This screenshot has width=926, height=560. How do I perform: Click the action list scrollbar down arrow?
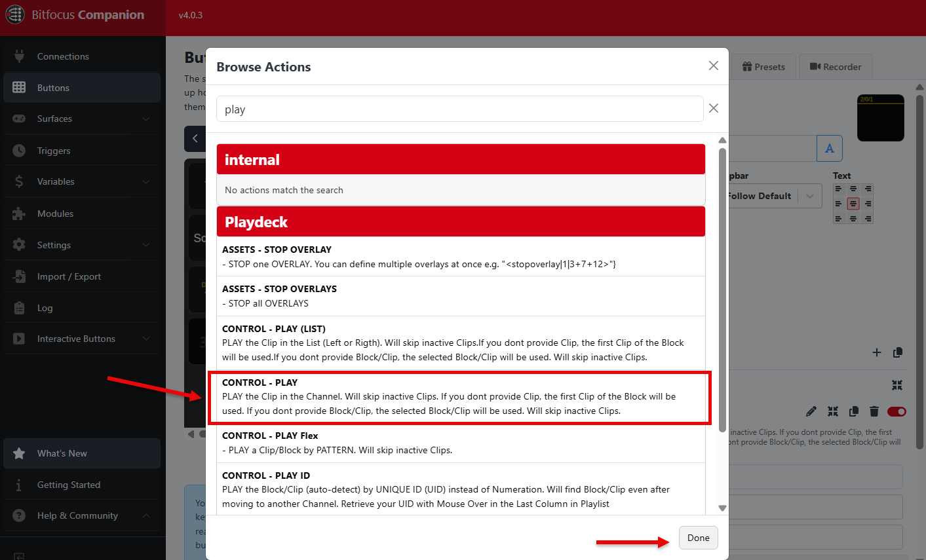(x=722, y=508)
